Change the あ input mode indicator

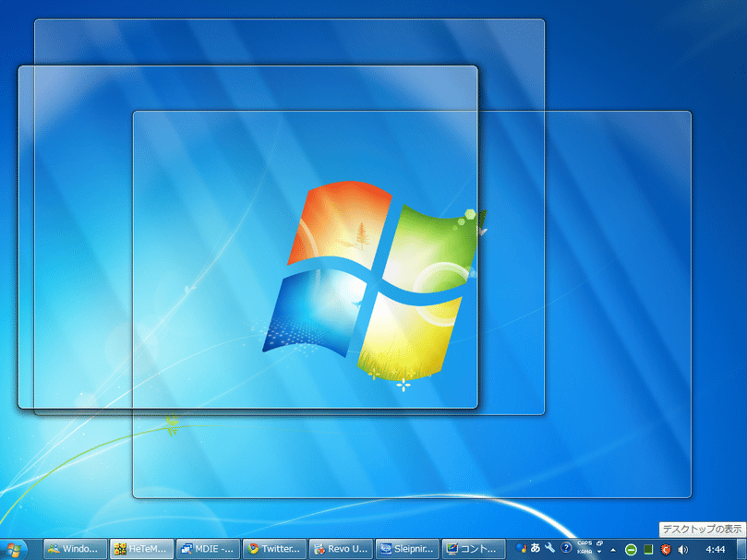pos(536,548)
